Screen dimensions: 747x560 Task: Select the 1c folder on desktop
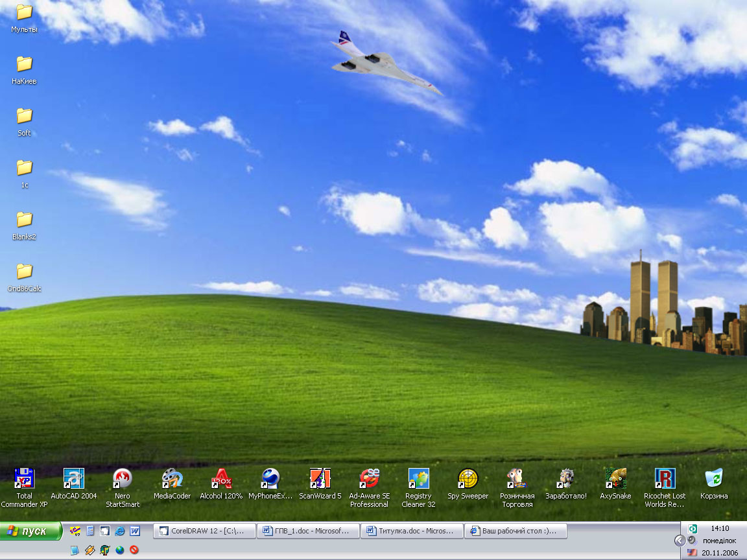tap(24, 174)
